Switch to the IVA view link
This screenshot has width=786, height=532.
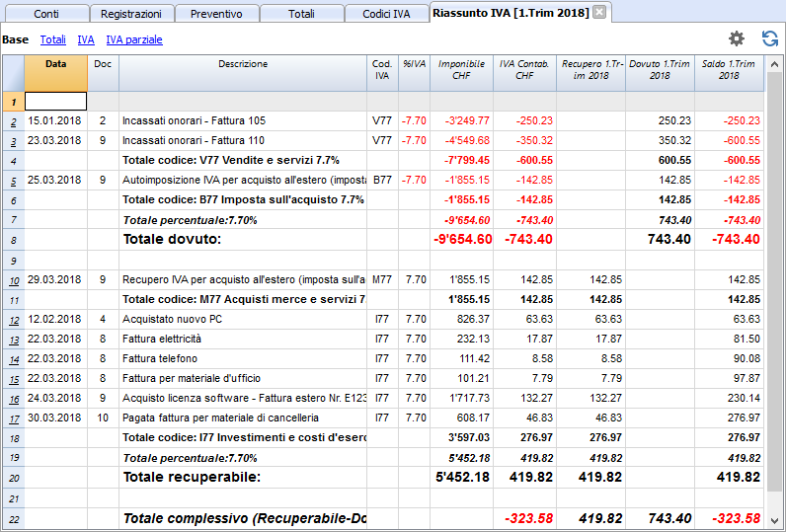(x=86, y=39)
